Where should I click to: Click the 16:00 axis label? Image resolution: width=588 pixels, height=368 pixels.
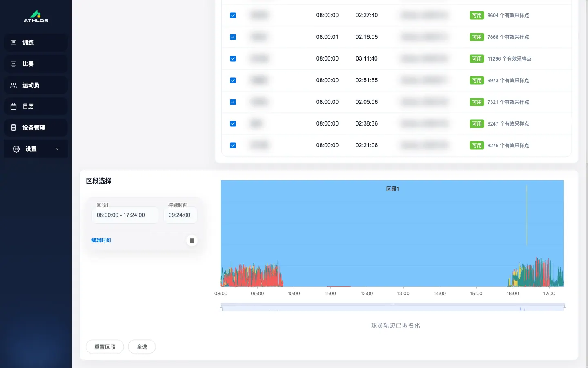click(513, 294)
